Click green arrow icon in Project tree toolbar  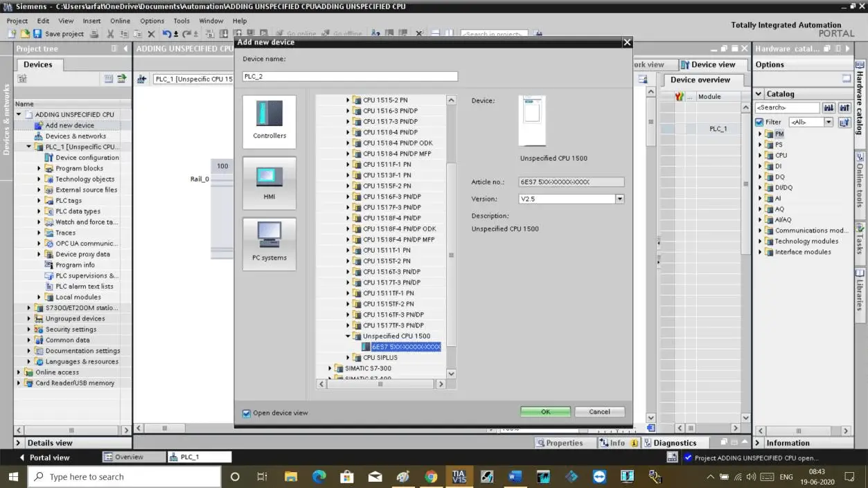pyautogui.click(x=121, y=79)
